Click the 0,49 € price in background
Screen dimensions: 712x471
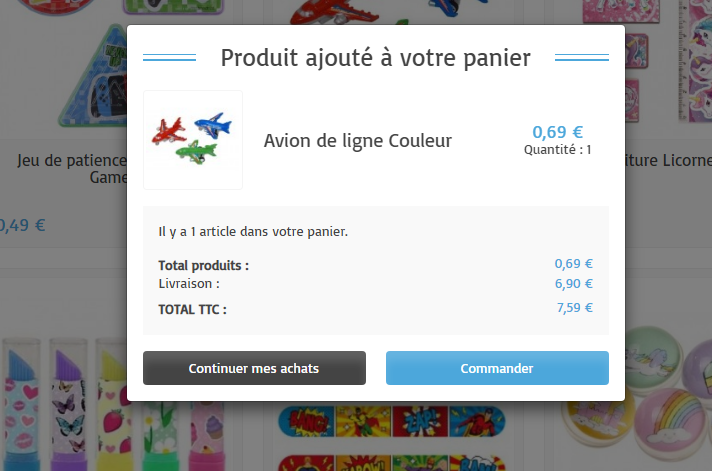pos(23,225)
